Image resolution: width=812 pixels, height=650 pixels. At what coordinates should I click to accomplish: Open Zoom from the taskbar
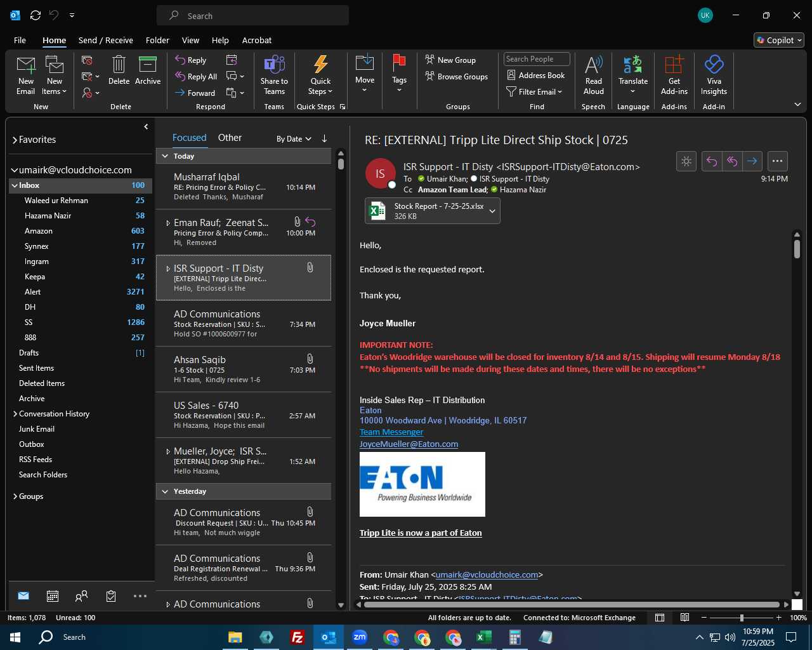pyautogui.click(x=360, y=637)
